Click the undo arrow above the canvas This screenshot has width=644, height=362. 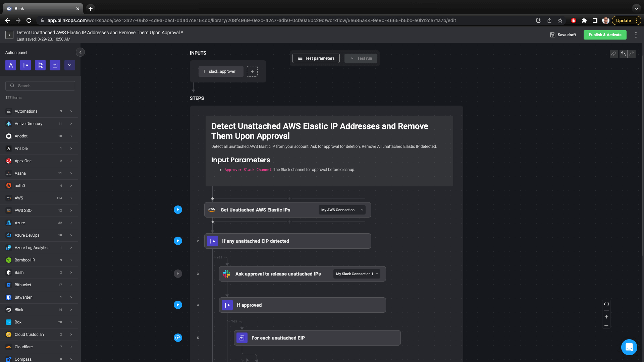(x=623, y=54)
